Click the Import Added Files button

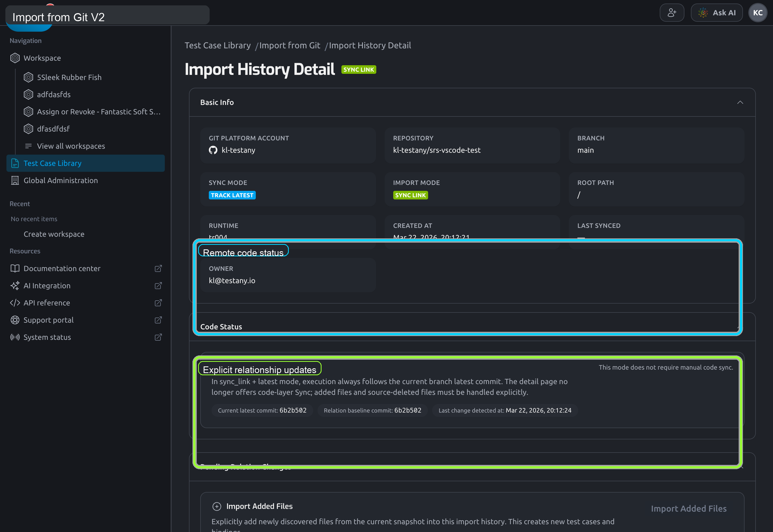pos(688,508)
